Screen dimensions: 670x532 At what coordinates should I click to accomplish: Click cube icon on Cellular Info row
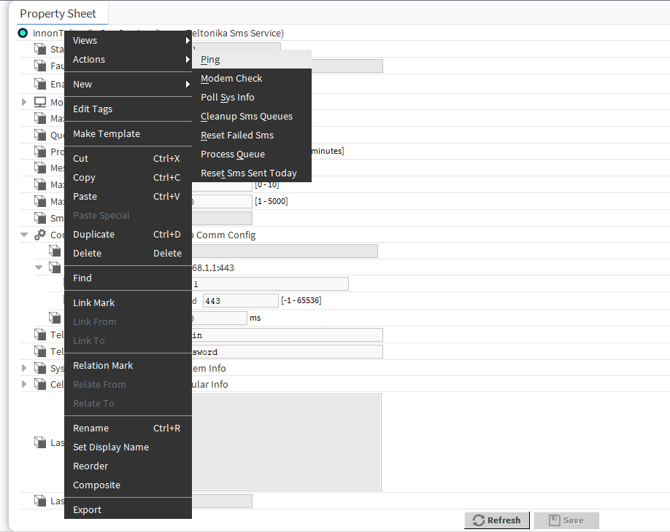point(40,384)
